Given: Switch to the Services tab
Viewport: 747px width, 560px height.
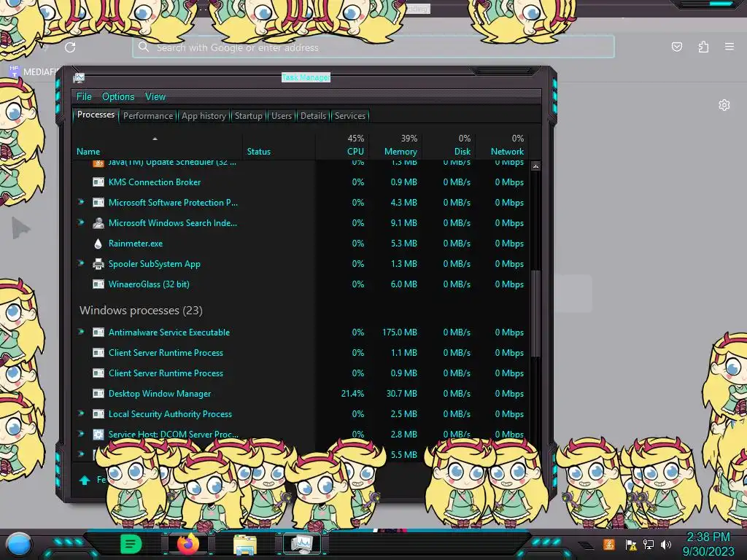Looking at the screenshot, I should coord(349,116).
